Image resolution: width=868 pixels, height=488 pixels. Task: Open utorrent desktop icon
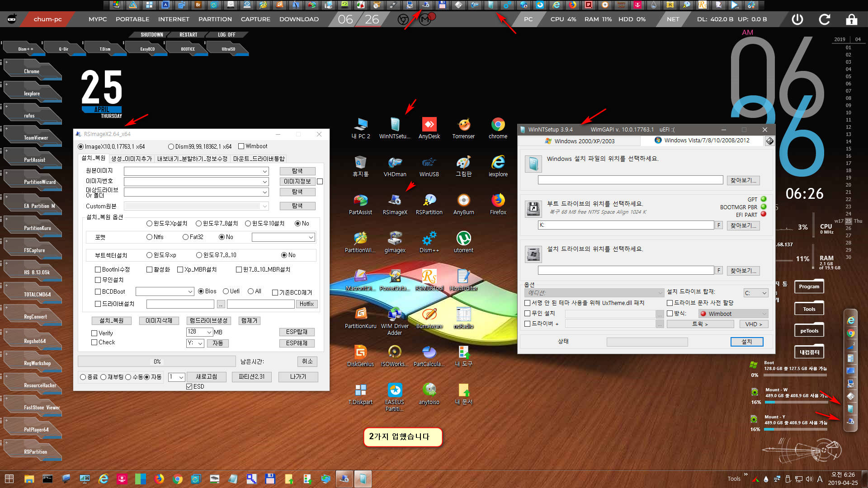[463, 242]
